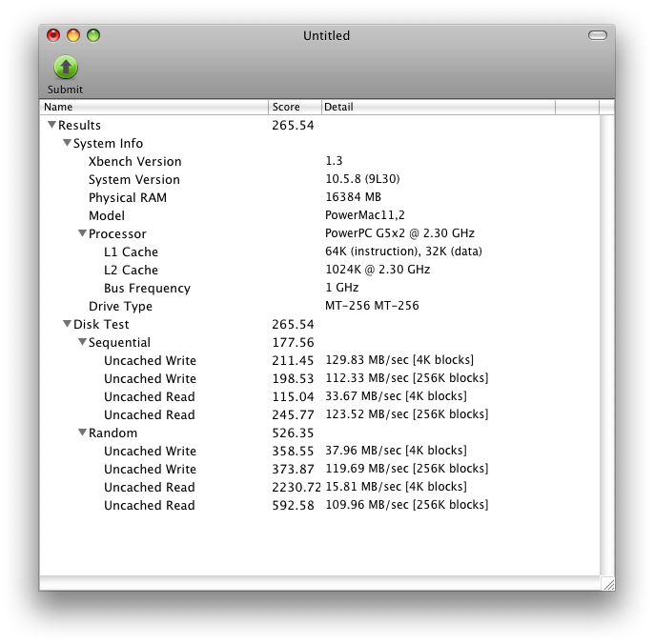The image size is (654, 644).
Task: Select Uncached Read row scoring 115.04
Action: pyautogui.click(x=320, y=396)
